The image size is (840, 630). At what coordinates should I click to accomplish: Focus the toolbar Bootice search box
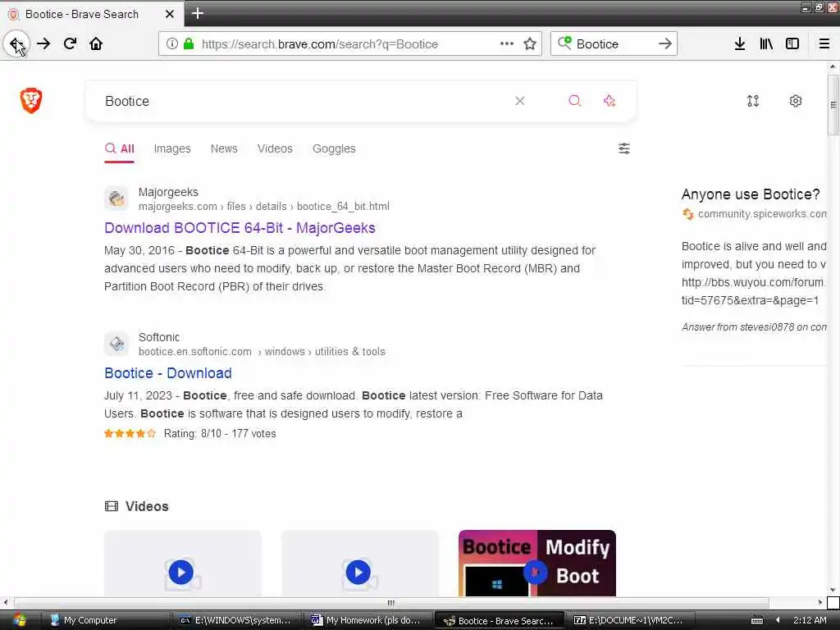click(614, 44)
